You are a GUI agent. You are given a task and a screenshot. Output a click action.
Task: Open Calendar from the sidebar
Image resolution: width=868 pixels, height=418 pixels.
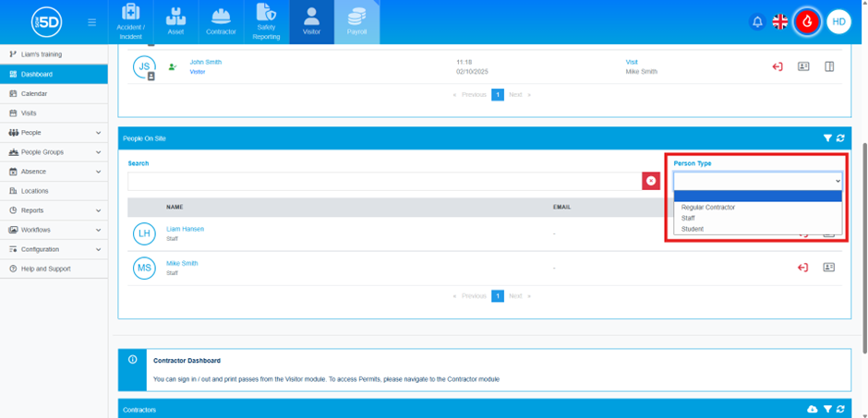tap(34, 94)
